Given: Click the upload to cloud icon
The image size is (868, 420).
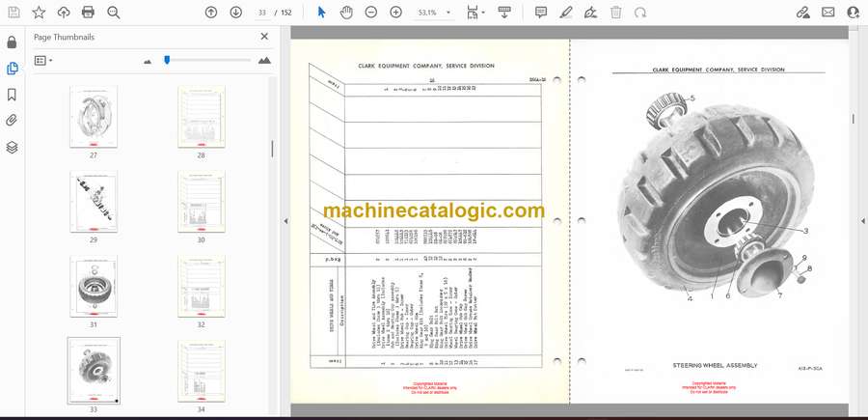Looking at the screenshot, I should click(64, 13).
